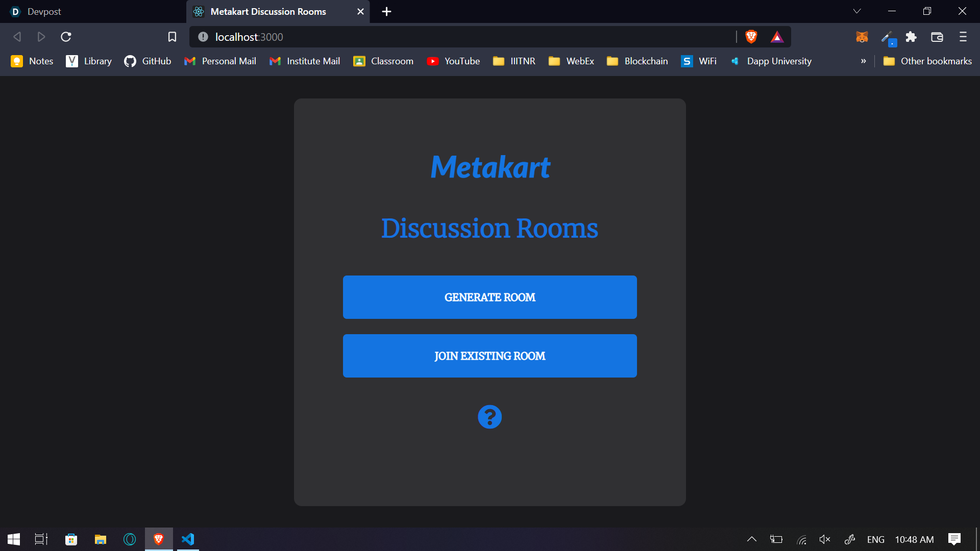
Task: Open the Brave hamburger main menu
Action: (963, 37)
